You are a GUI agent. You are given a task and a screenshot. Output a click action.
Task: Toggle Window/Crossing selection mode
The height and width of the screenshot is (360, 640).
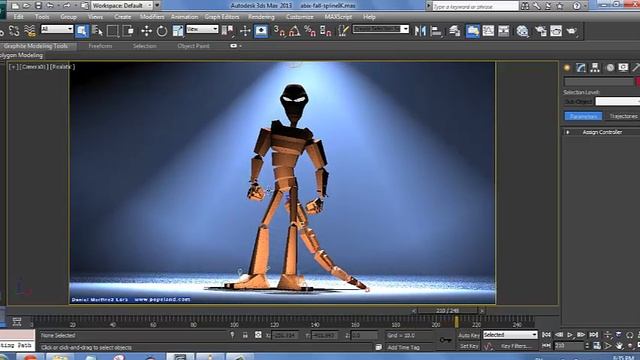128,31
